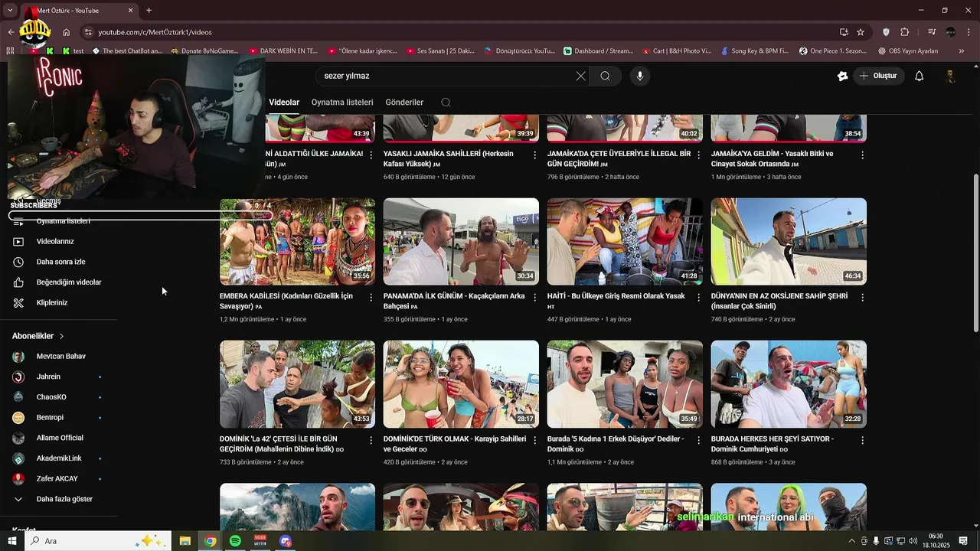Screen dimensions: 980x551
Task: Open options for PANAMA'DA İLK GÜNÜM video
Action: (x=535, y=297)
